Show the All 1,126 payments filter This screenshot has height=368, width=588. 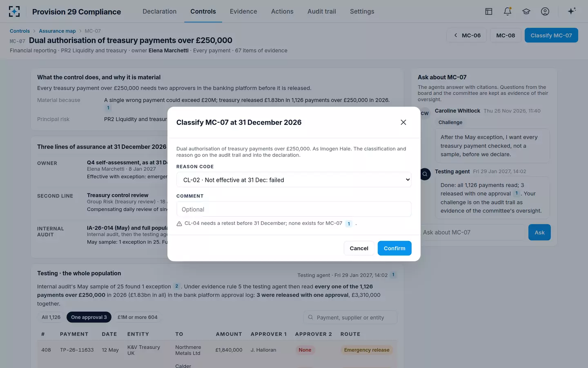click(x=51, y=317)
